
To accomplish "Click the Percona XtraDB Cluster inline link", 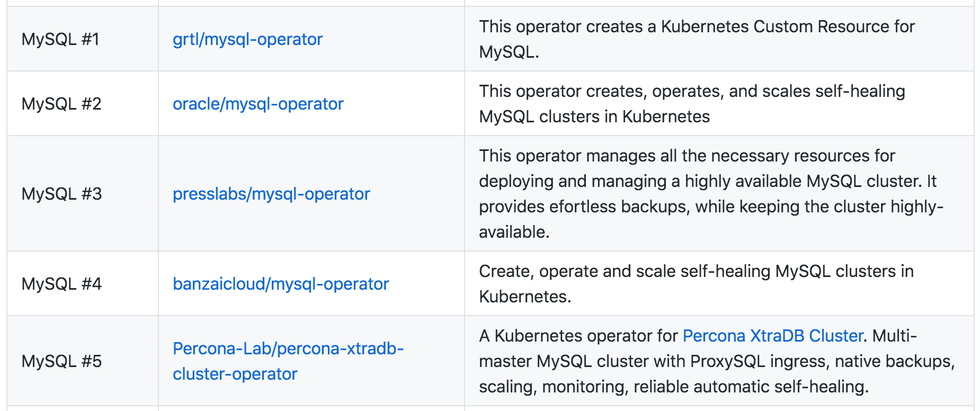I will [x=773, y=336].
